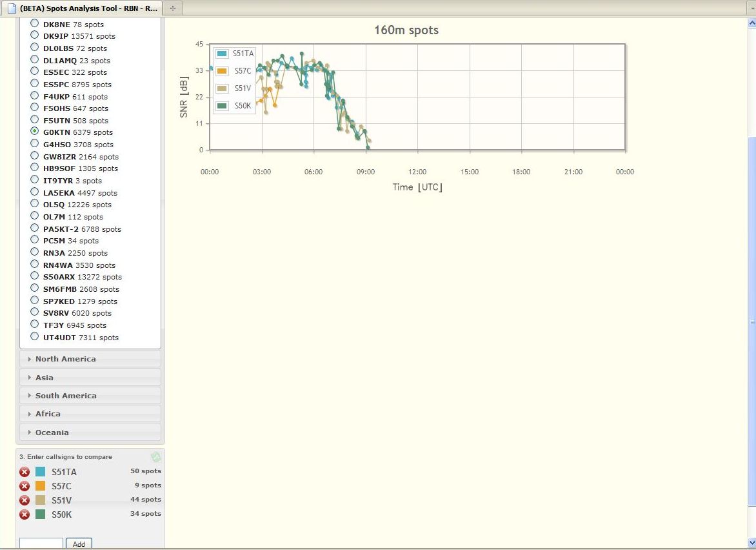Select the DK9IP skimmer radio button
The image size is (756, 550).
pyautogui.click(x=35, y=36)
